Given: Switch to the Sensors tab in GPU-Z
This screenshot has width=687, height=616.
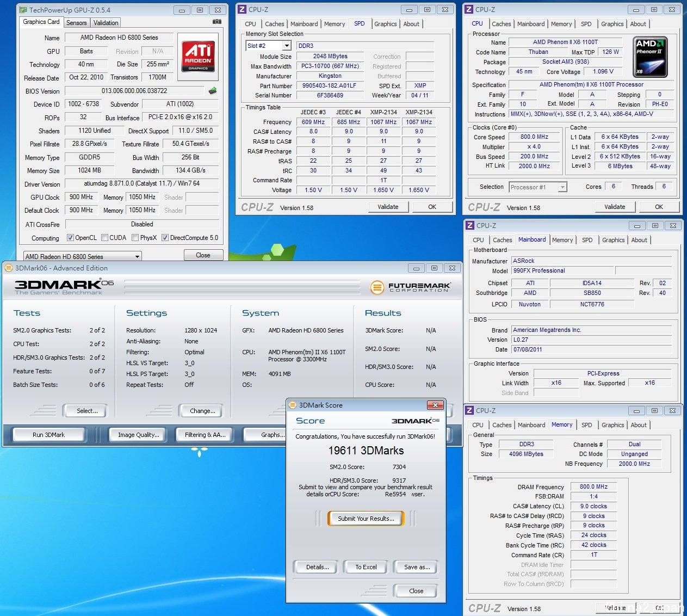Looking at the screenshot, I should [77, 23].
